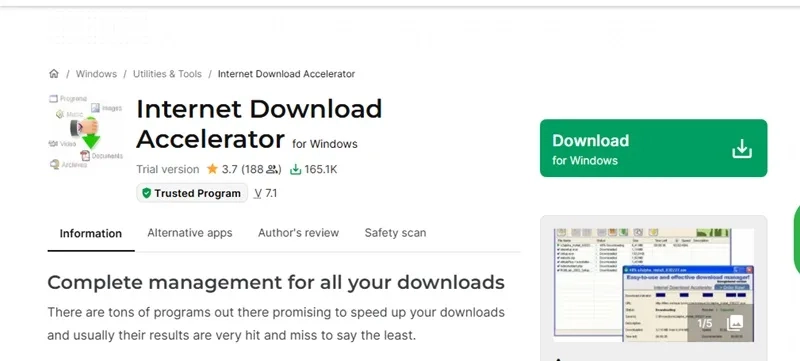Go to the home breadcrumb icon
Viewport: 800px width, 361px height.
point(54,73)
